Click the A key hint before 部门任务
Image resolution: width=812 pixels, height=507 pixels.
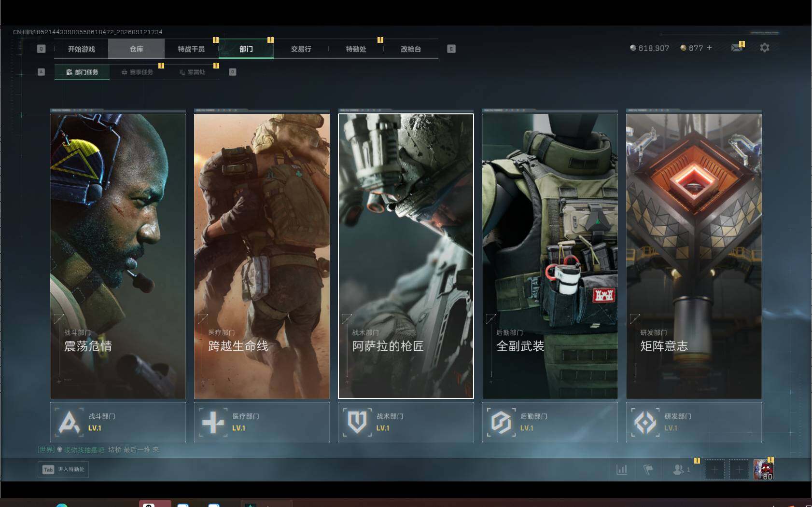tap(41, 72)
